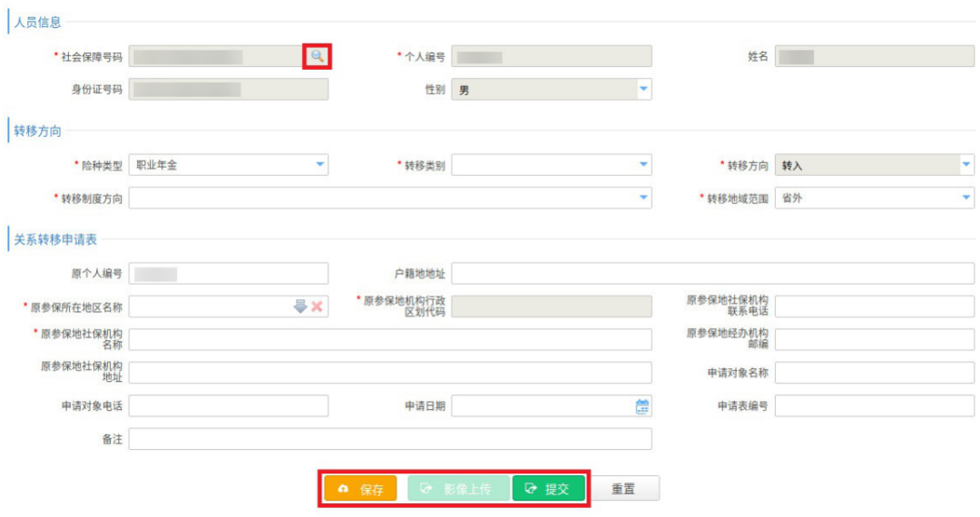The height and width of the screenshot is (517, 980).
Task: Click the 重置 button
Action: 623,489
